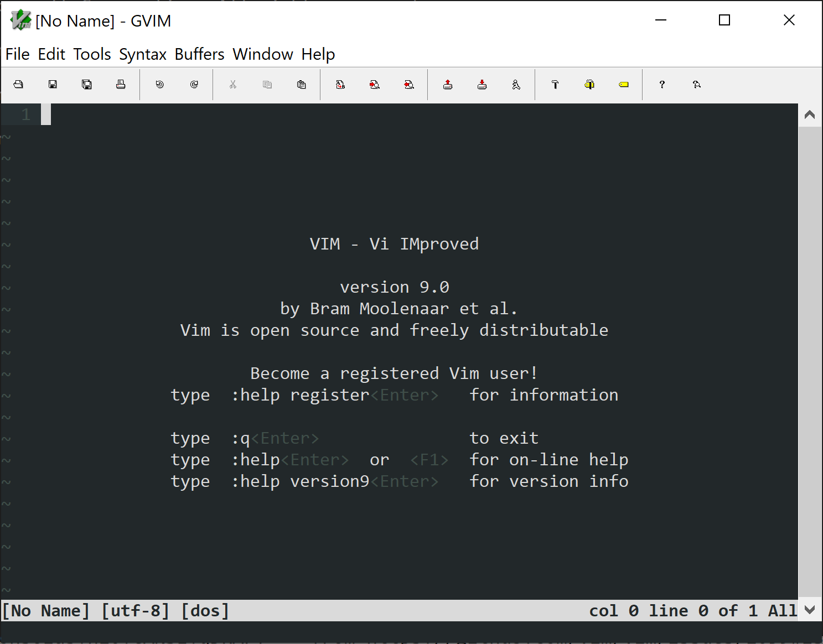
Task: Click 'for on-line help' text
Action: click(549, 460)
